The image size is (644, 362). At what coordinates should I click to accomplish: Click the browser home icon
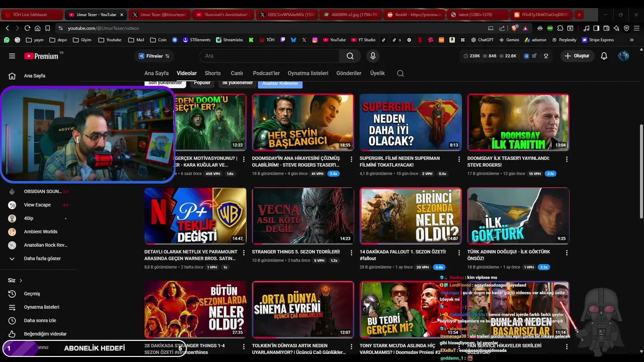(37, 28)
